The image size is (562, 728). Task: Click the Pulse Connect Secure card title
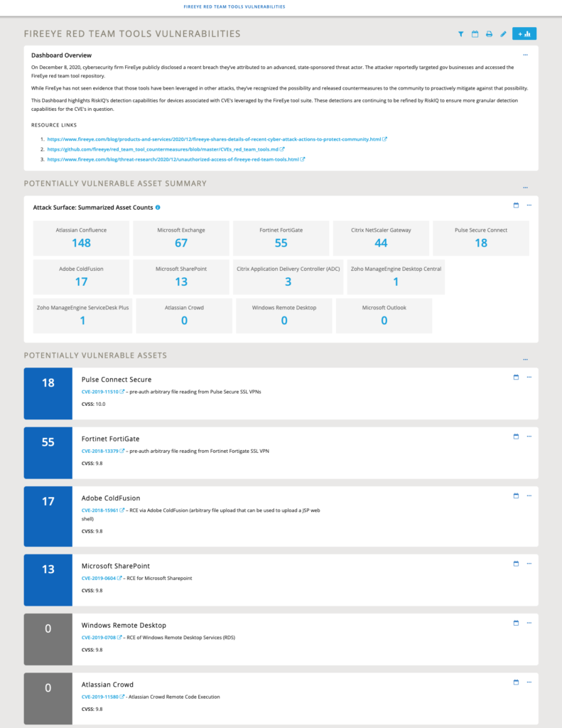pos(117,380)
